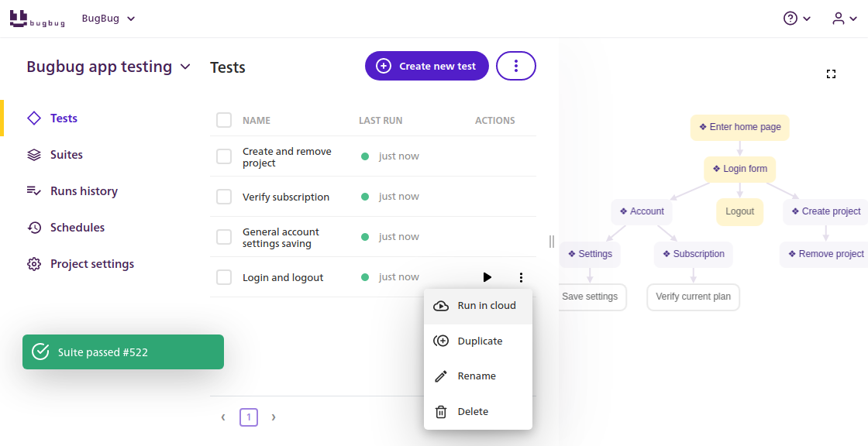The width and height of the screenshot is (868, 446).
Task: Select the Account node in diagram
Action: [642, 212]
